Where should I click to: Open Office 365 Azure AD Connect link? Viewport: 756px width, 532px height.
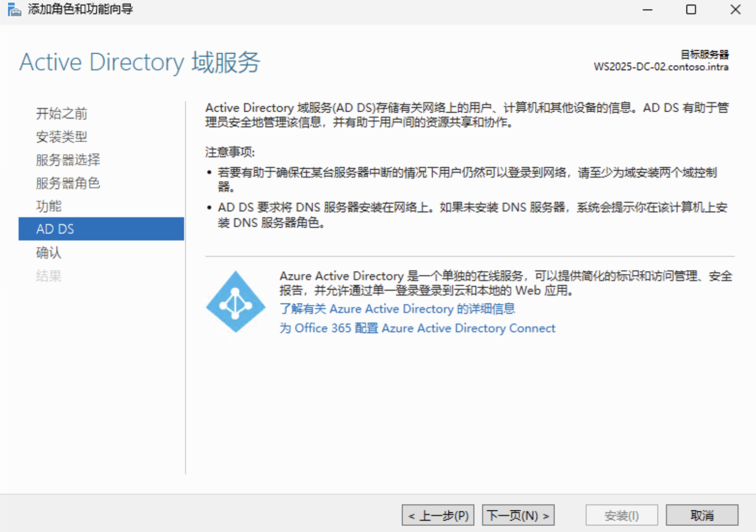coord(417,328)
